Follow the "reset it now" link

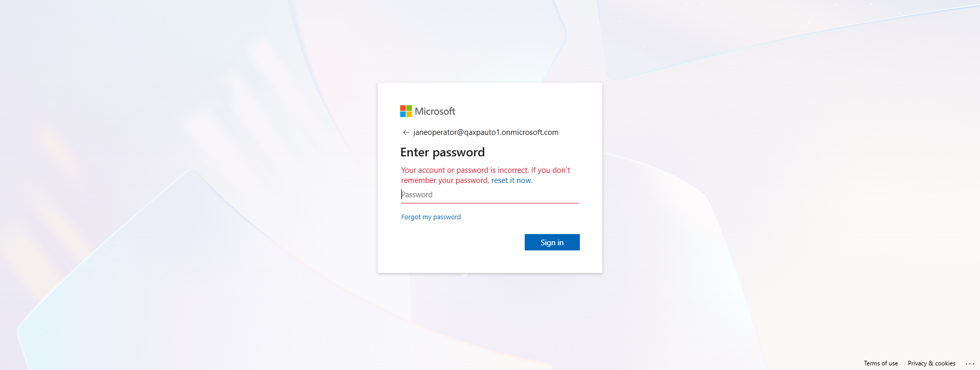[511, 180]
